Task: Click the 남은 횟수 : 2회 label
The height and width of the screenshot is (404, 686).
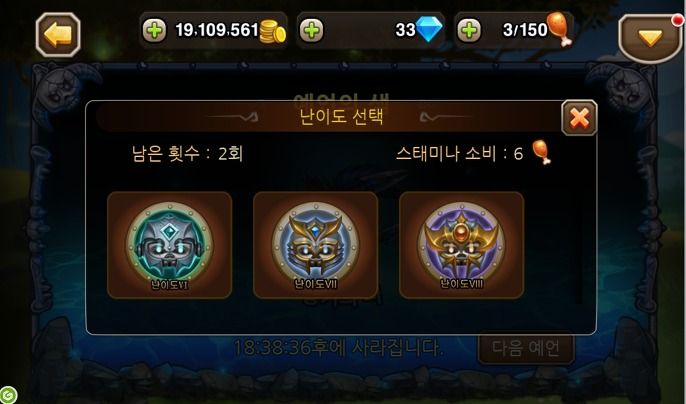Action: (x=187, y=154)
